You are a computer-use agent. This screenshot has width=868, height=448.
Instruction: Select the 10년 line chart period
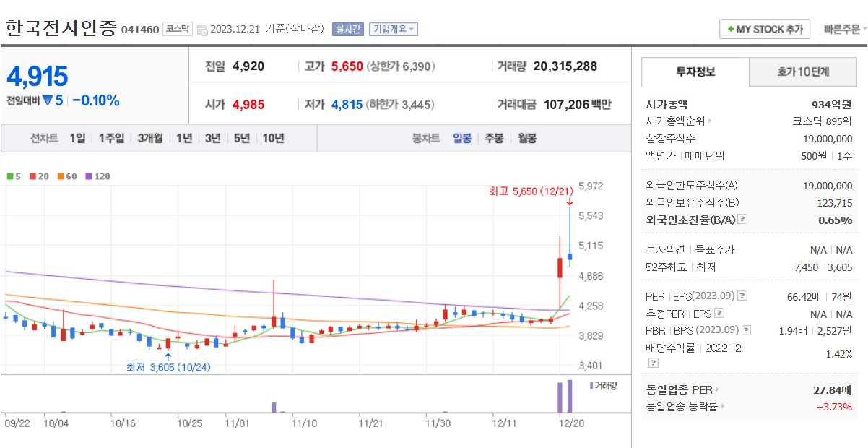coord(274,138)
